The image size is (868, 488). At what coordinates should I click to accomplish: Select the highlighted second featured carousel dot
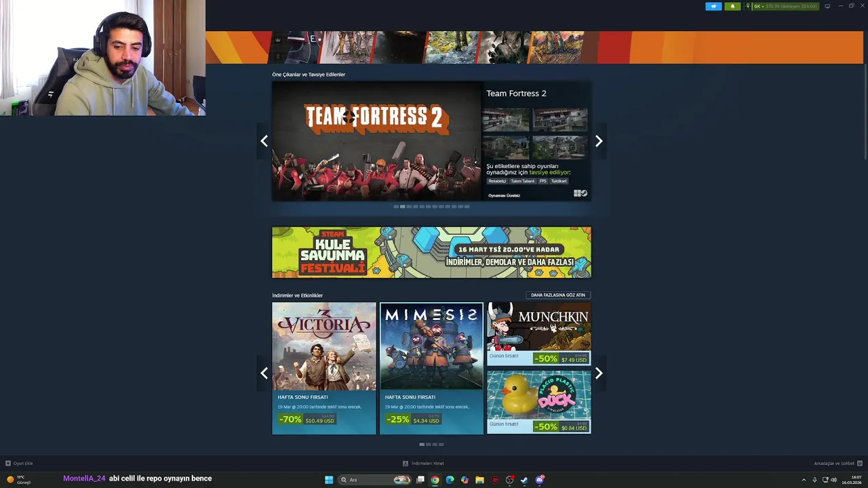403,207
